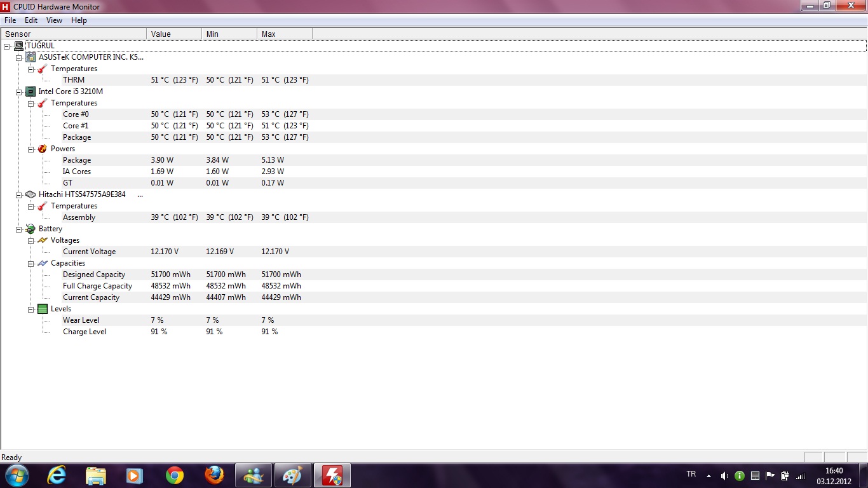This screenshot has height=488, width=868.
Task: Open the Windows Start menu
Action: point(16,475)
